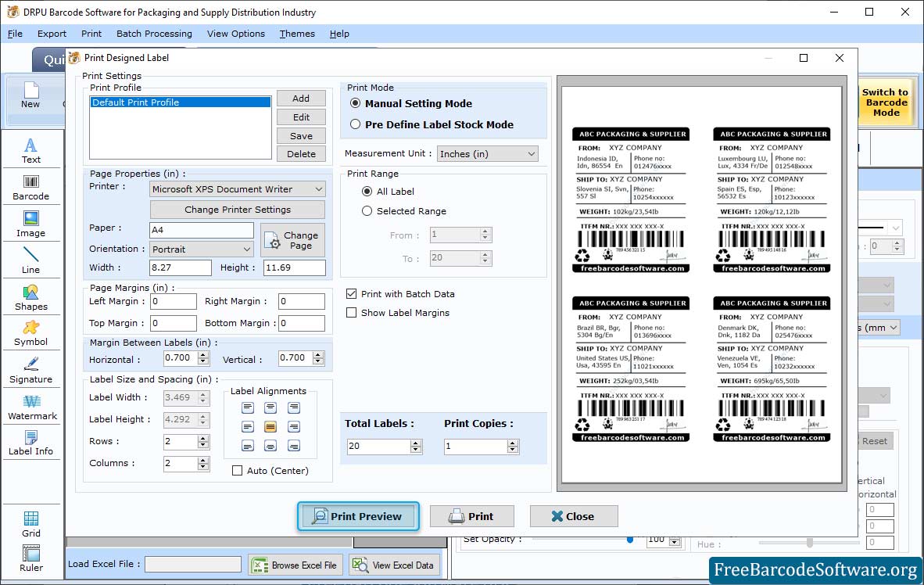Screen dimensions: 924x585
Task: Open the Batch Processing menu
Action: pos(155,34)
